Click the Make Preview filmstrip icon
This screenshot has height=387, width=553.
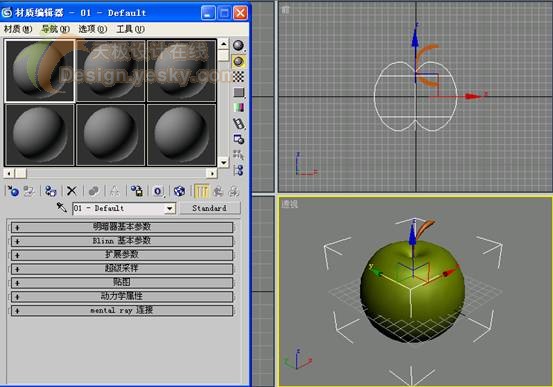[238, 123]
